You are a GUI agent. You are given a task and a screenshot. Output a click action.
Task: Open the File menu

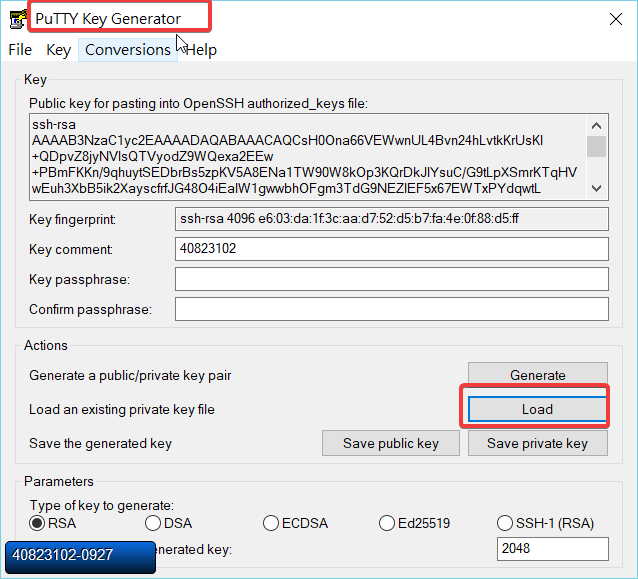tap(20, 50)
